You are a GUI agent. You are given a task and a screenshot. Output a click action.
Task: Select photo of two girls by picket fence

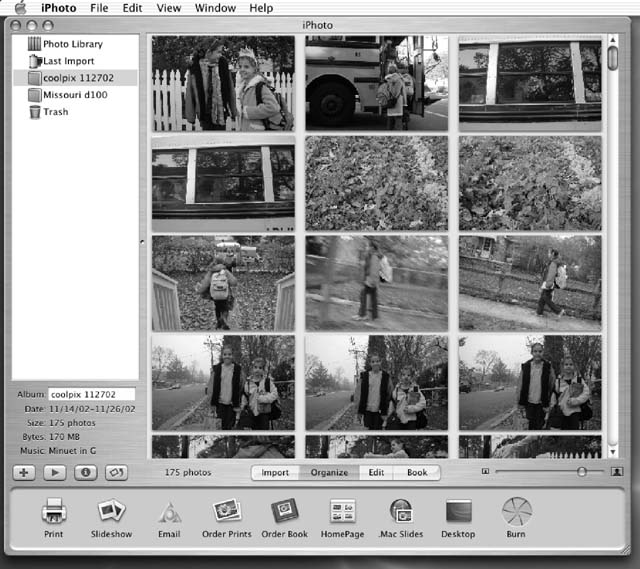point(223,83)
